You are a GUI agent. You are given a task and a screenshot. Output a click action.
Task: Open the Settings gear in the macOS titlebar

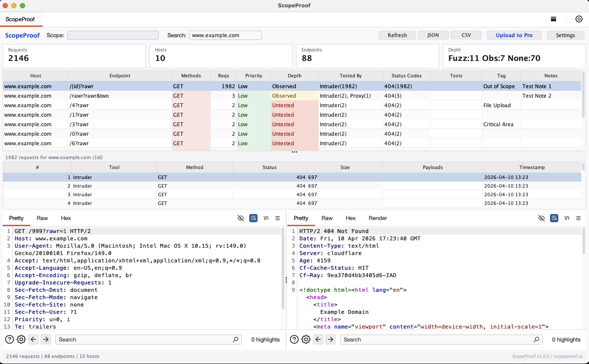pos(579,19)
